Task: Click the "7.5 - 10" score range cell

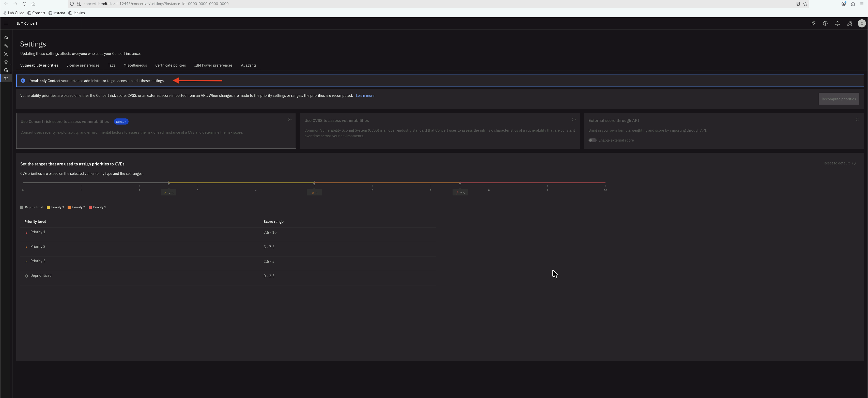Action: (270, 233)
